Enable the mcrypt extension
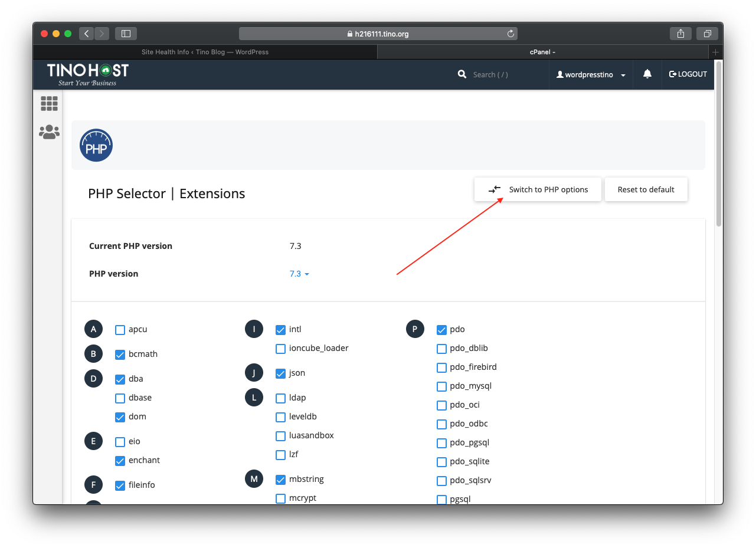The height and width of the screenshot is (548, 756). [x=281, y=498]
